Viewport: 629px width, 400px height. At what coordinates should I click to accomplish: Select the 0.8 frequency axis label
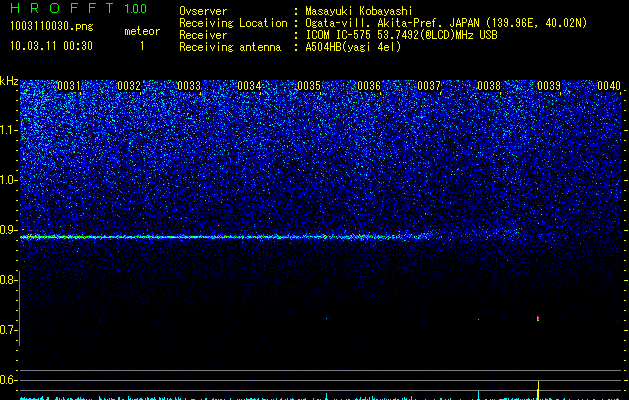coord(8,280)
